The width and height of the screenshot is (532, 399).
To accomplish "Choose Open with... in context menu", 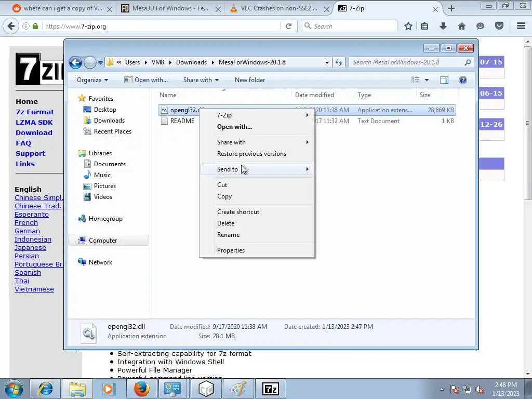I will (x=258, y=127).
